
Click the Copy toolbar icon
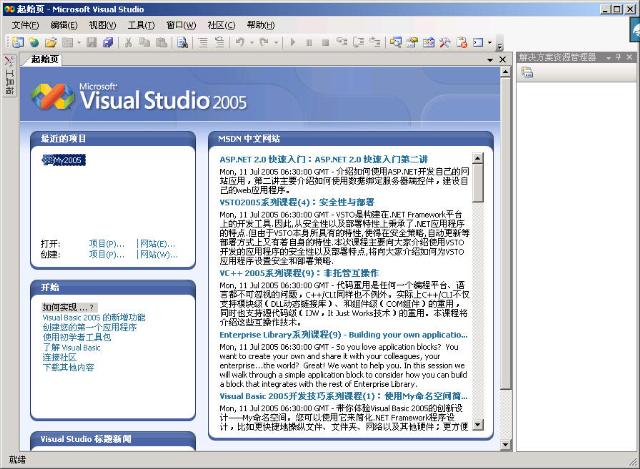(144, 42)
